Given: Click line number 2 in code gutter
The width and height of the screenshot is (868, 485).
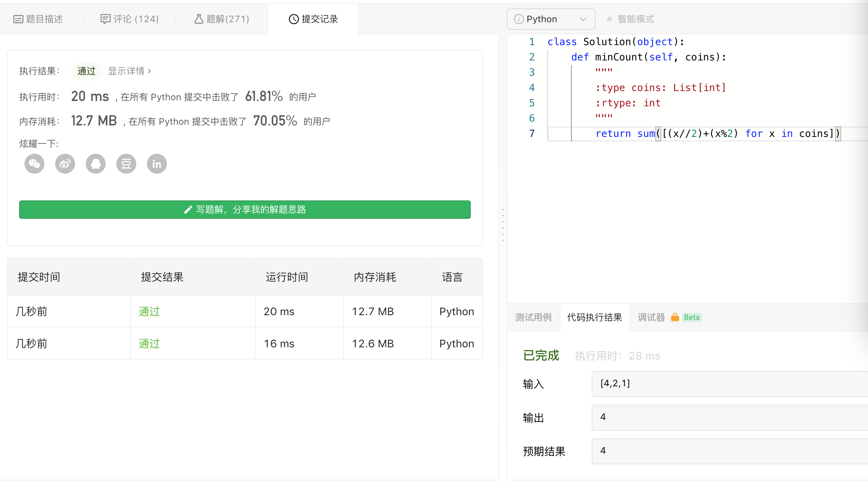Looking at the screenshot, I should (532, 57).
